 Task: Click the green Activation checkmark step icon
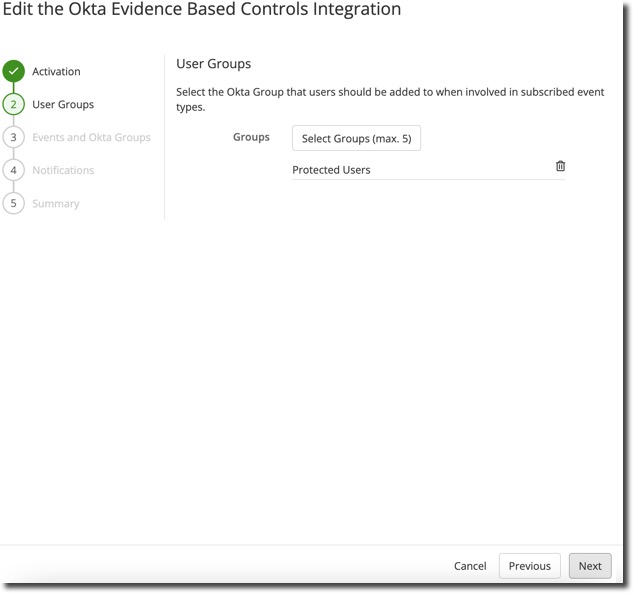13,71
